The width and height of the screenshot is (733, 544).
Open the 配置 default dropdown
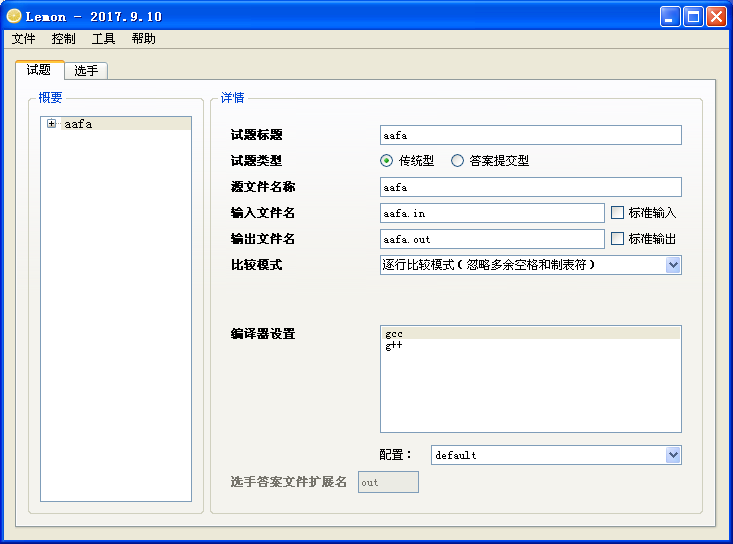click(x=556, y=455)
